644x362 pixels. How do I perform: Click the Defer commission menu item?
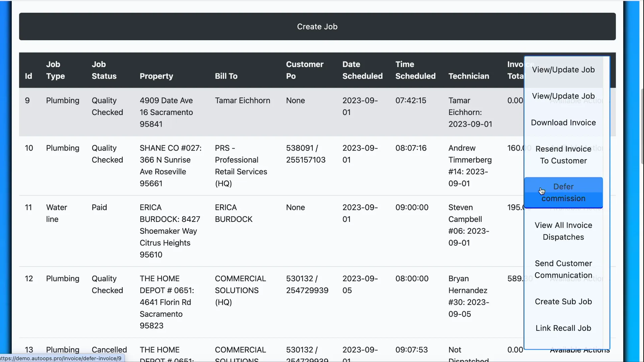pos(563,192)
